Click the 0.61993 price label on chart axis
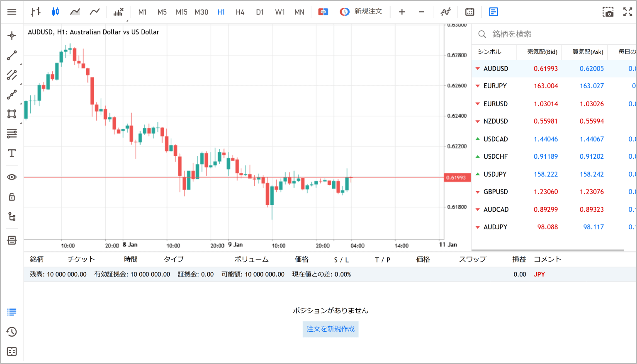Viewport: 637px width, 364px height. tap(457, 177)
